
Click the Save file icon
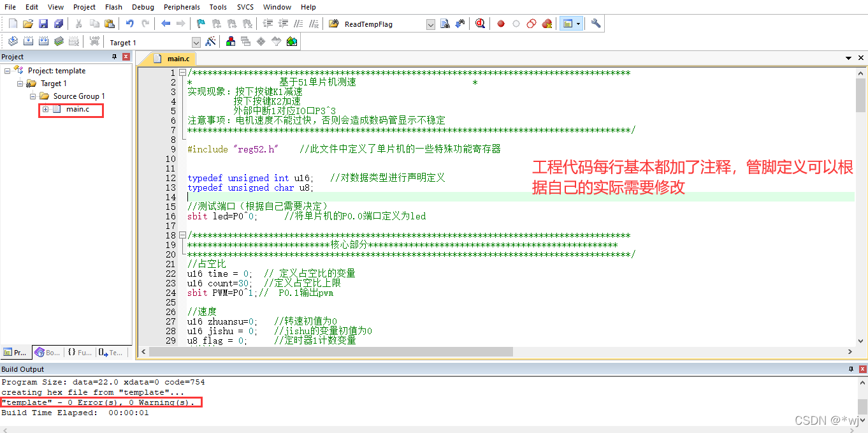[43, 24]
